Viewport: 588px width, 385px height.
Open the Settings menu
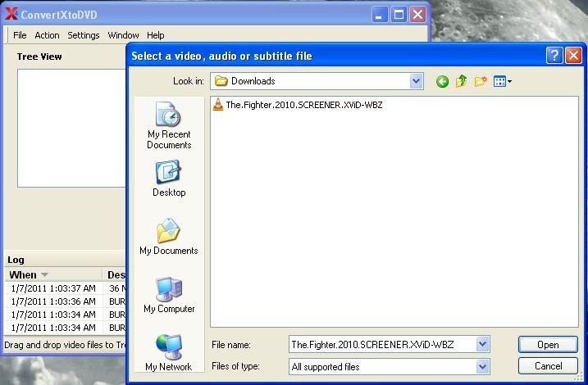pos(84,35)
